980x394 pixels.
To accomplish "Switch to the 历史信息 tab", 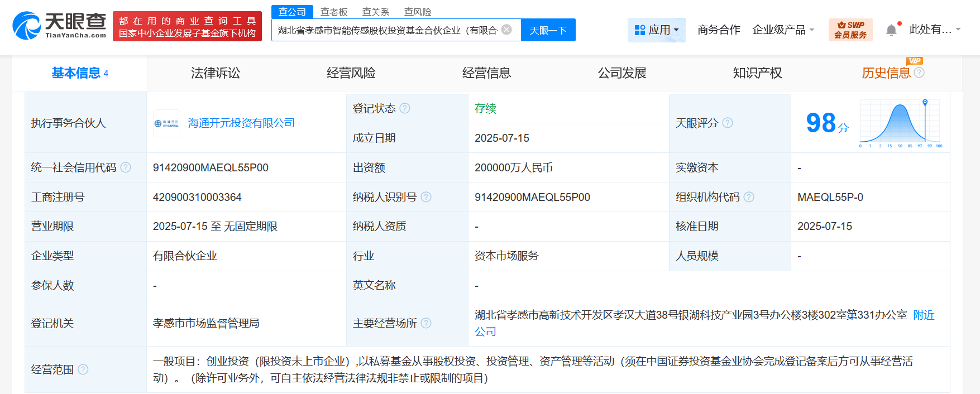I will pos(886,73).
